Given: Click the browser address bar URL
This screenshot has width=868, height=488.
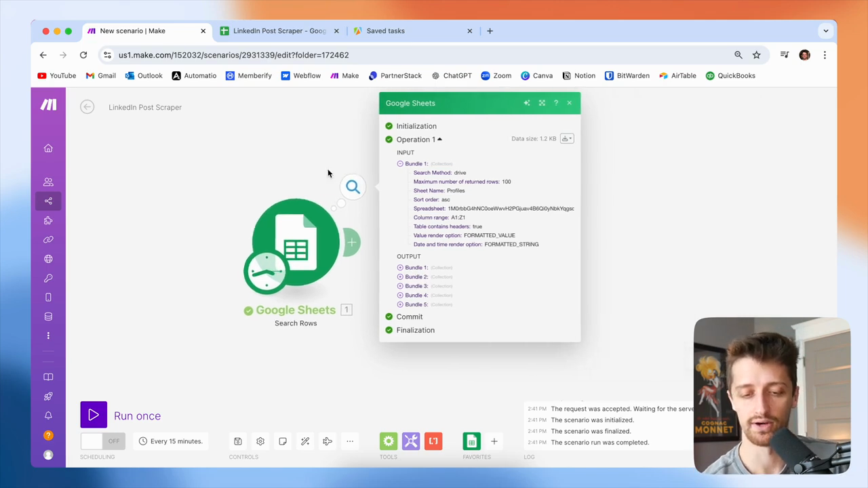Looking at the screenshot, I should (x=233, y=55).
